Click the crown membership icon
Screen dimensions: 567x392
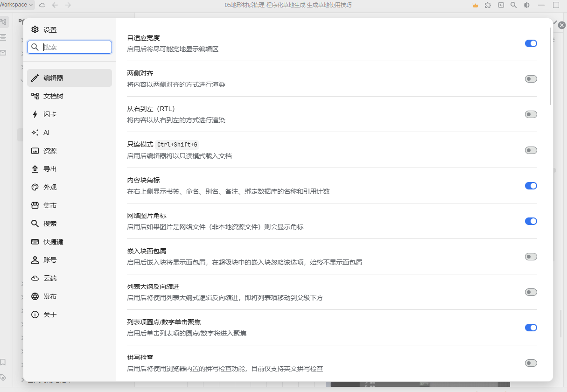point(475,5)
